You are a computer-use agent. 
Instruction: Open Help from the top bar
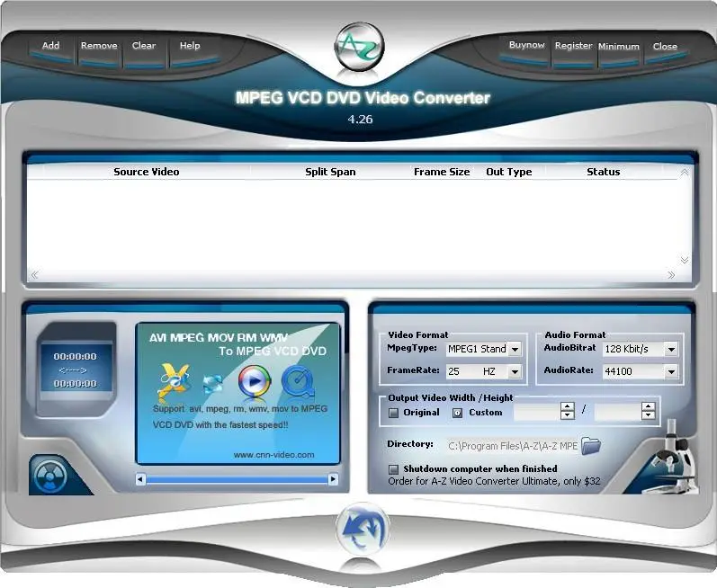pos(190,46)
